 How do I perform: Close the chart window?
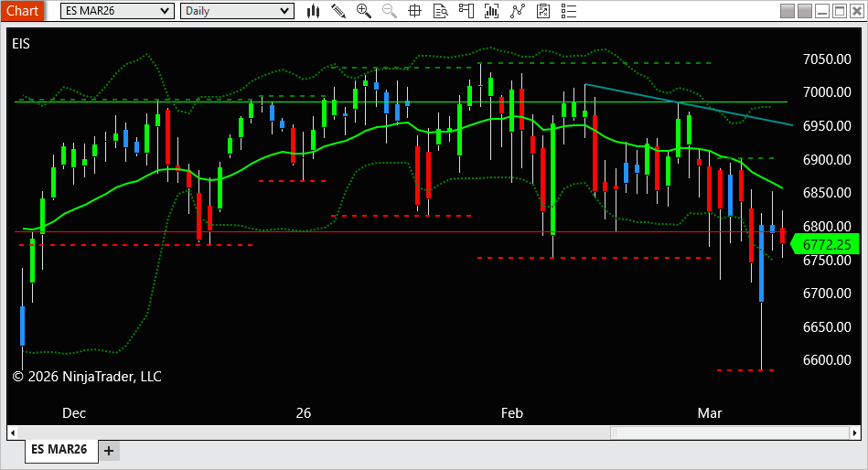click(858, 11)
